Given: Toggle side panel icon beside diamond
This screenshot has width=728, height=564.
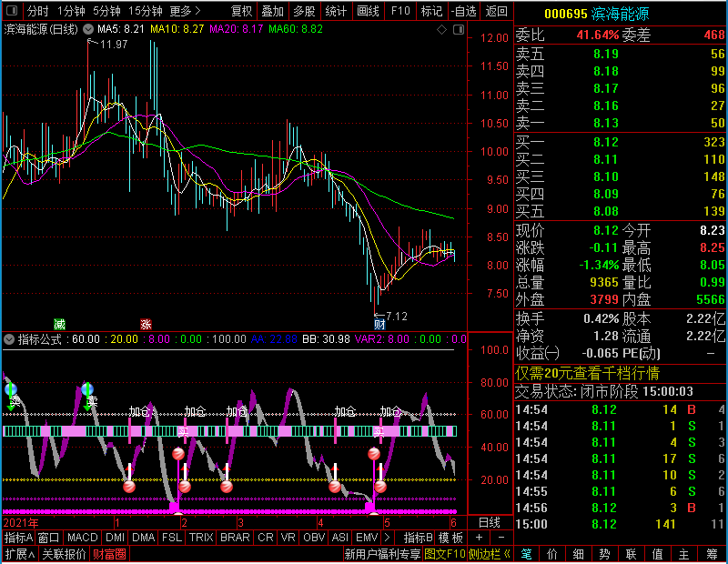Looking at the screenshot, I should coord(459,30).
